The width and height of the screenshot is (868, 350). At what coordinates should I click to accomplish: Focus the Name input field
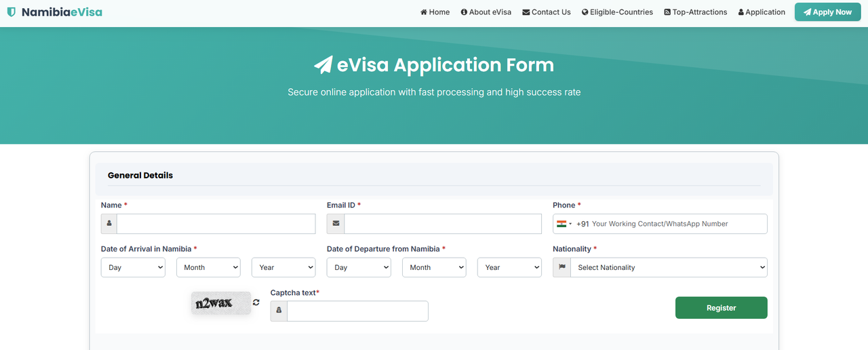216,224
